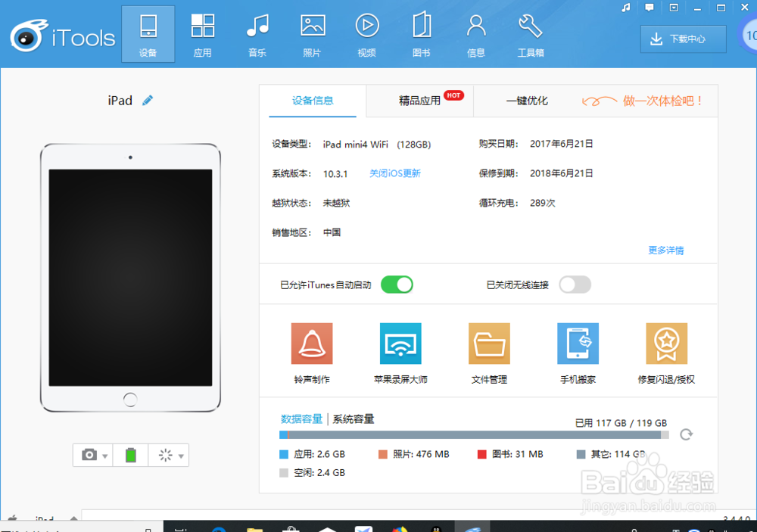Switch to 精品应用 tab
Viewport: 757px width, 532px height.
point(419,101)
